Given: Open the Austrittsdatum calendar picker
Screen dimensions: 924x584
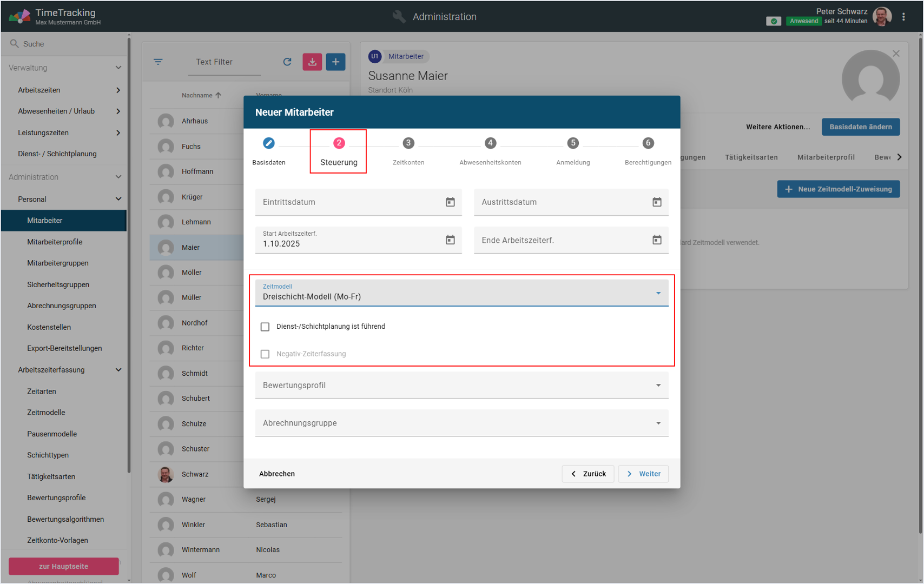Looking at the screenshot, I should click(x=657, y=202).
